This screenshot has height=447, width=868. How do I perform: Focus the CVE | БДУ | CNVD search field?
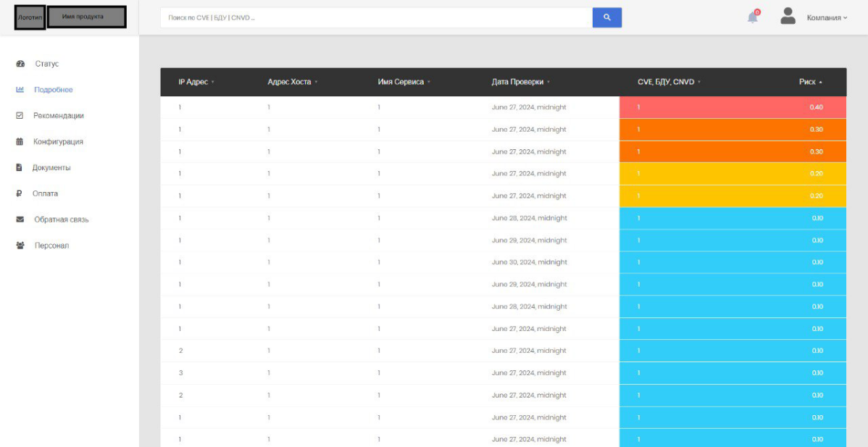(x=377, y=17)
